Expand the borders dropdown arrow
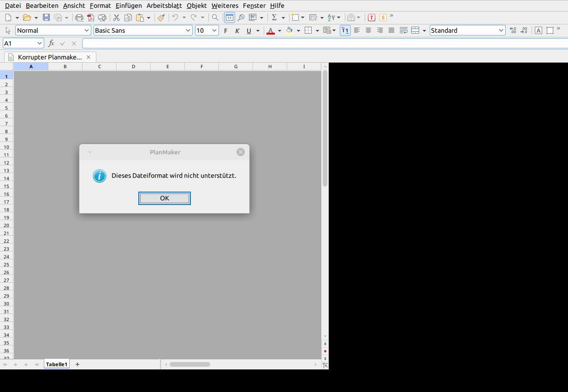 click(317, 31)
